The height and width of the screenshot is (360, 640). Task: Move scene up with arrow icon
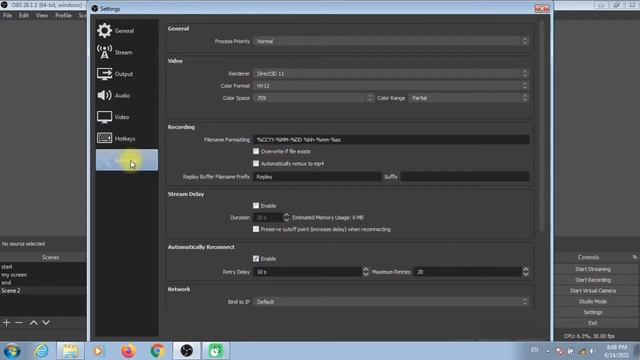(x=33, y=323)
